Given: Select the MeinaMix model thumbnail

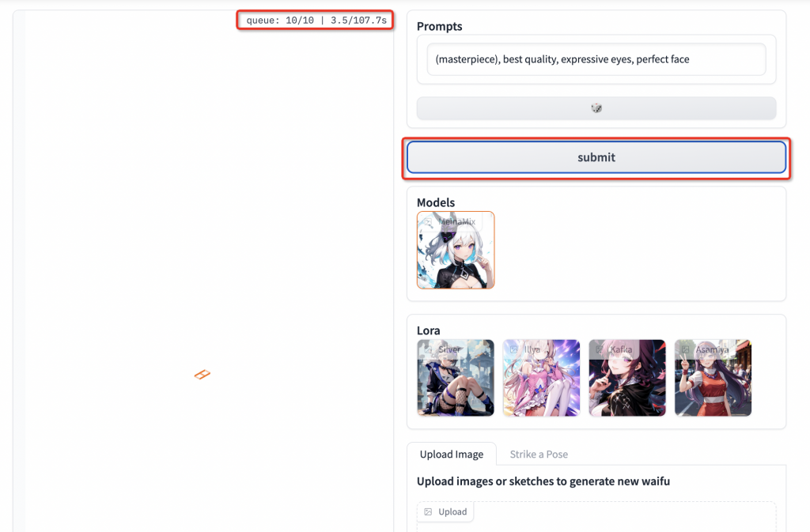Looking at the screenshot, I should [x=456, y=250].
